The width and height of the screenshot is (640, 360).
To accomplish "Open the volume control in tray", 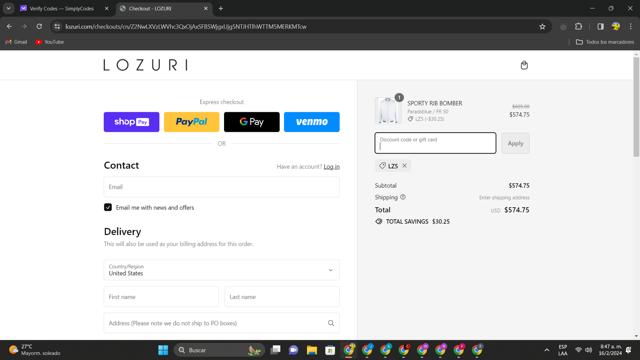I will (588, 350).
